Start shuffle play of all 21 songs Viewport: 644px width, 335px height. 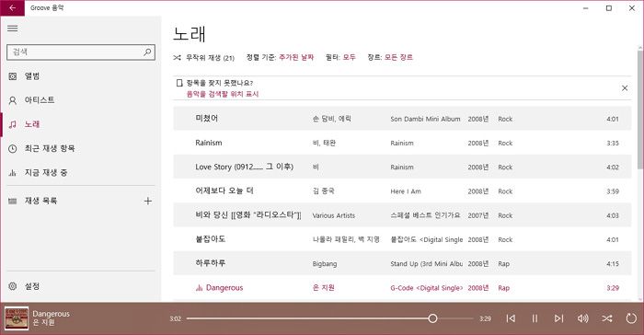point(203,58)
